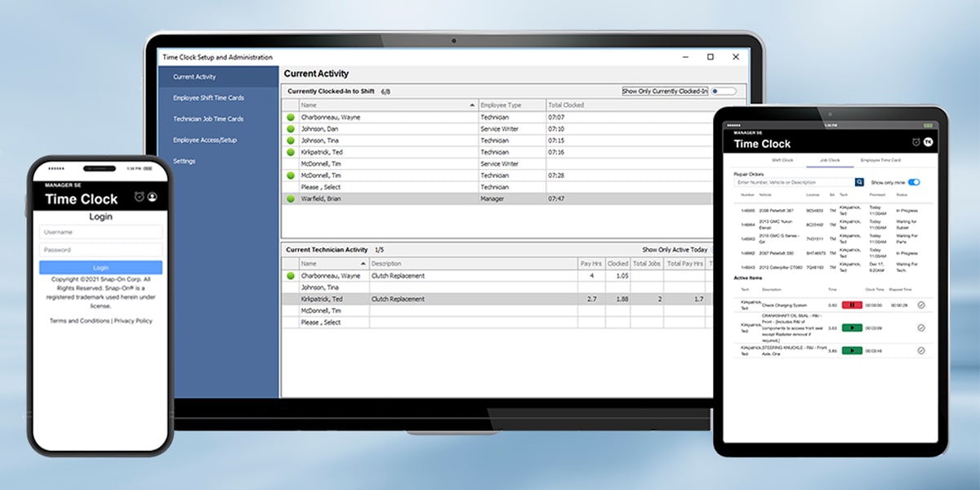Mark the Check Charging System job complete
The height and width of the screenshot is (490, 980).
click(921, 305)
